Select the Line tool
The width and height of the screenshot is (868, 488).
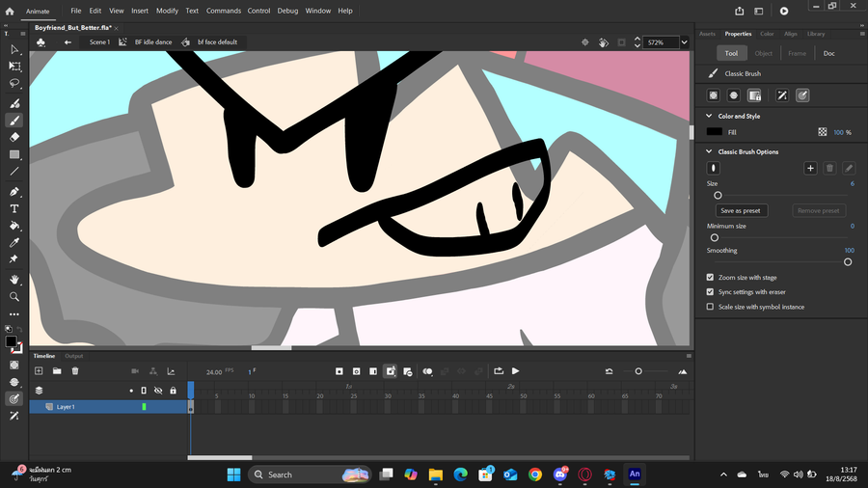[14, 172]
